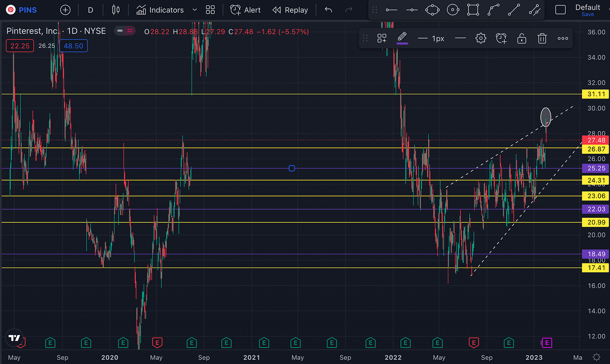Toggle the gray market status pill indicator
Screen dimensions: 610x364
click(120, 31)
